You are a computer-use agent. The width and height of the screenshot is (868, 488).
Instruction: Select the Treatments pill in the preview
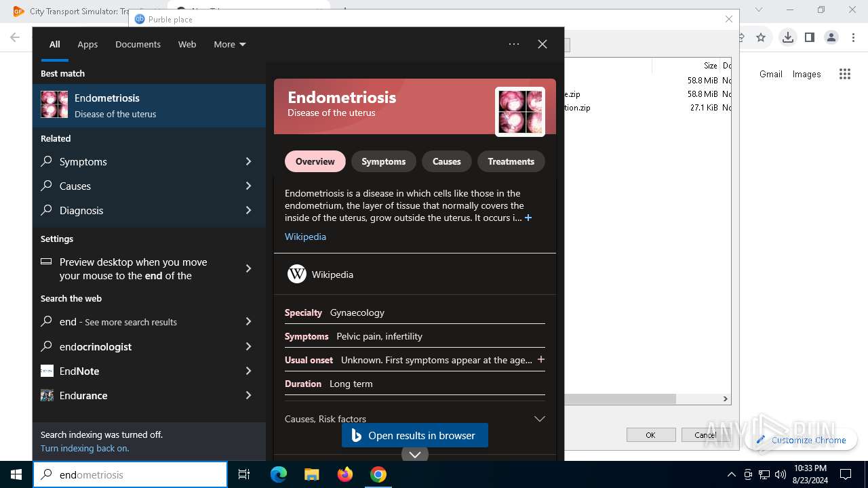[511, 161]
